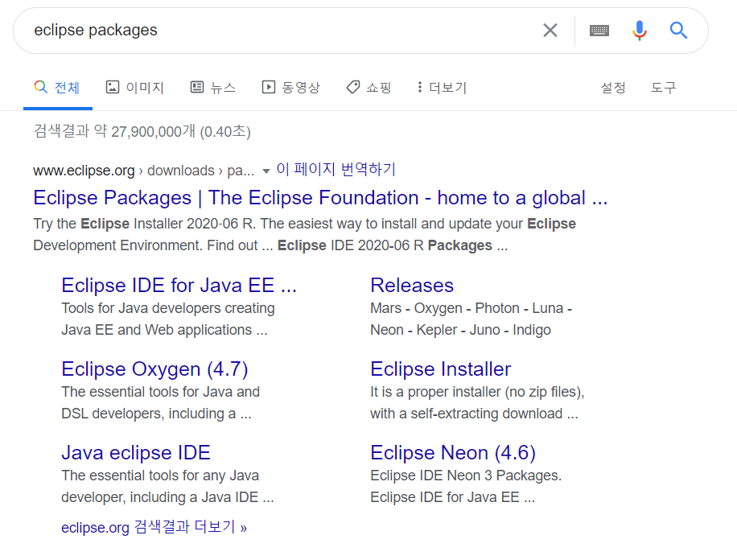This screenshot has height=560, width=737.
Task: Click the www.eclipse.org › downloads breadcrumb URL
Action: tap(143, 171)
